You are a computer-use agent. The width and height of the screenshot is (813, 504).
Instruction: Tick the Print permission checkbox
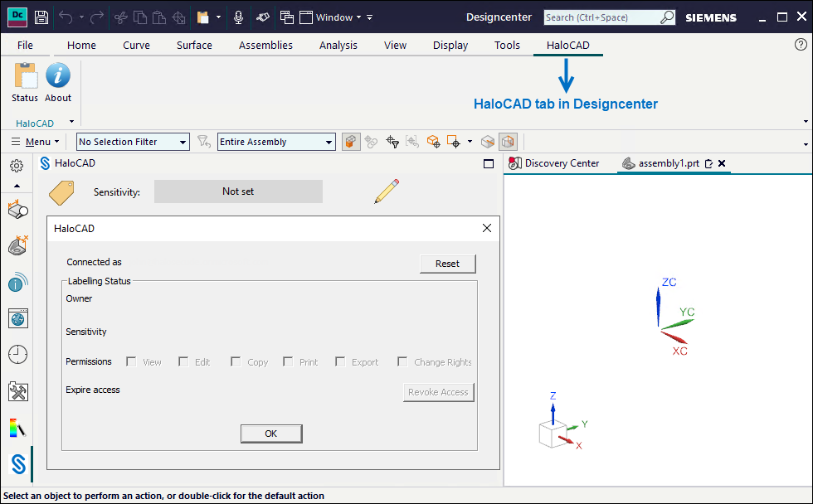[288, 361]
